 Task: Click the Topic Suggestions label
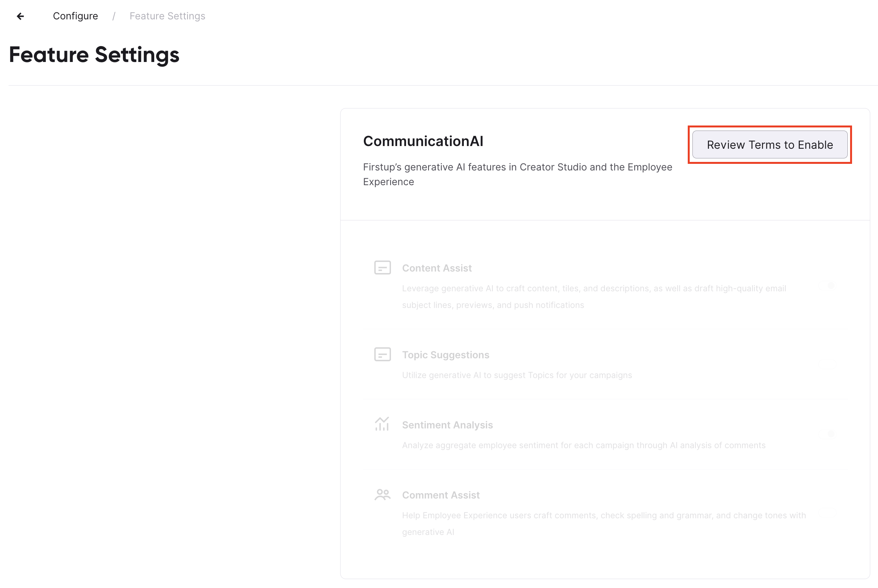(x=446, y=355)
